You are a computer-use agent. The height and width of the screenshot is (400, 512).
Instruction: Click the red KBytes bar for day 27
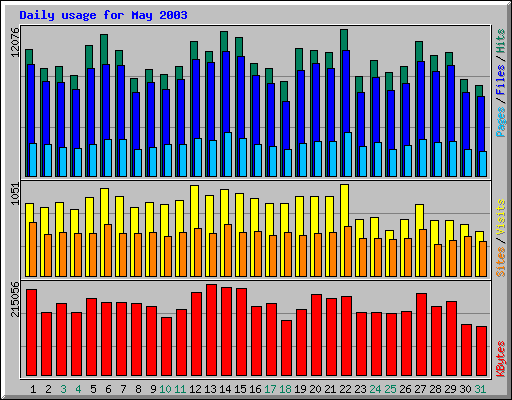(421, 334)
